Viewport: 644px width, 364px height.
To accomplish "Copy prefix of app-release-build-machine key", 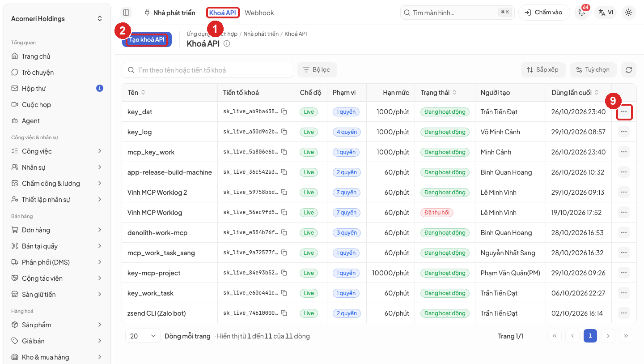I will (284, 172).
